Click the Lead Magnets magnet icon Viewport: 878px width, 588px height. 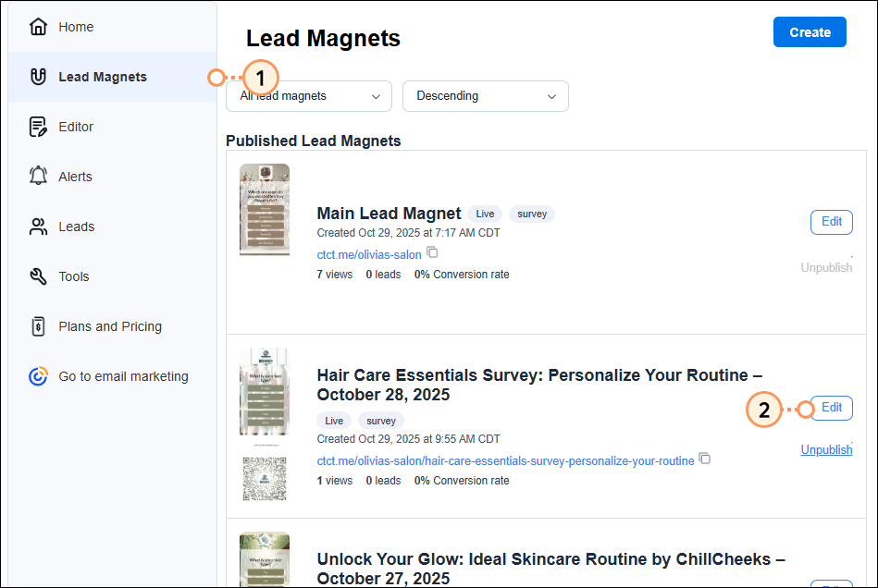coord(38,77)
